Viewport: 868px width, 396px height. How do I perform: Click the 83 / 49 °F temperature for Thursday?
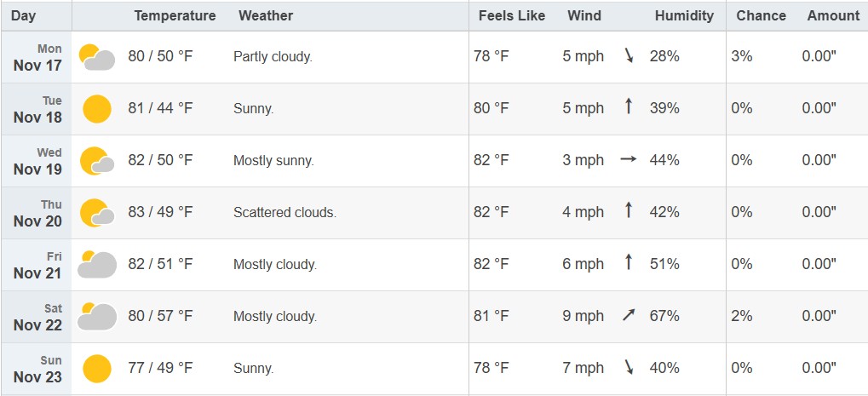pyautogui.click(x=160, y=212)
